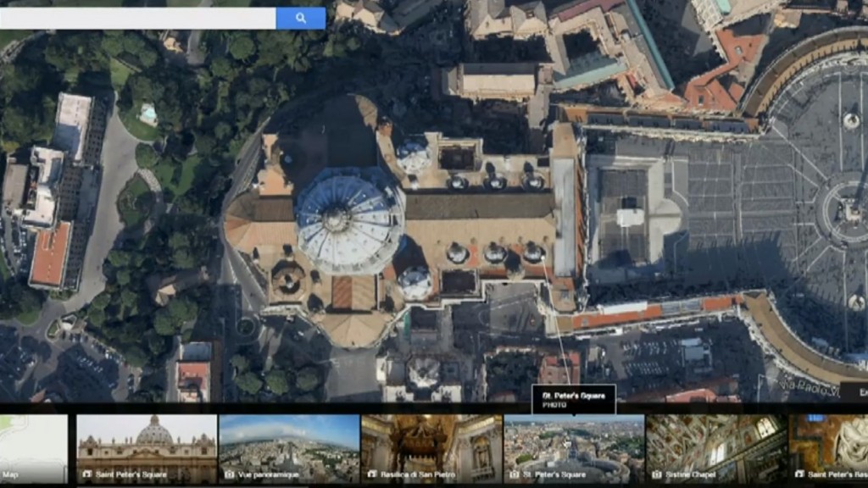Click the northern fountain in the square
The height and width of the screenshot is (488, 868).
[x=850, y=120]
